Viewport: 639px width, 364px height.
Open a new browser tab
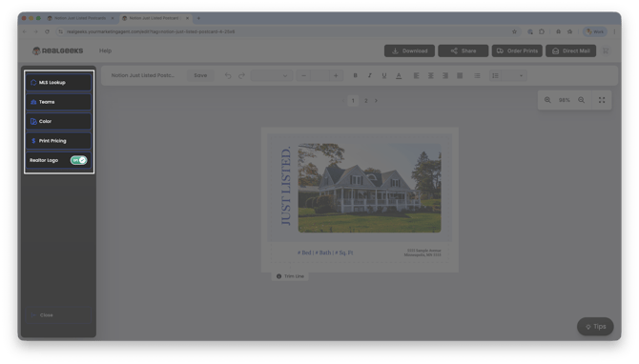click(x=198, y=18)
